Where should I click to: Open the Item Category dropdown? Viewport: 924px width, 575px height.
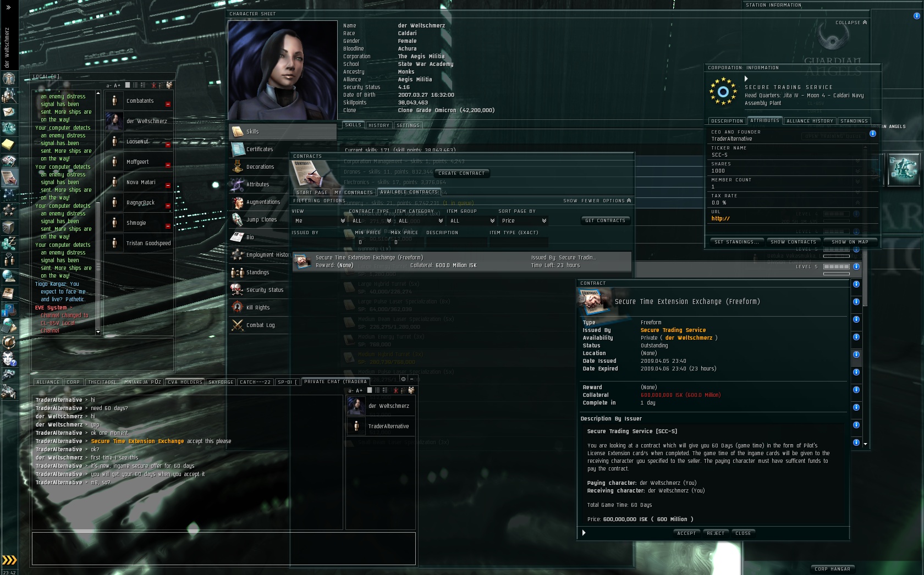pyautogui.click(x=420, y=221)
